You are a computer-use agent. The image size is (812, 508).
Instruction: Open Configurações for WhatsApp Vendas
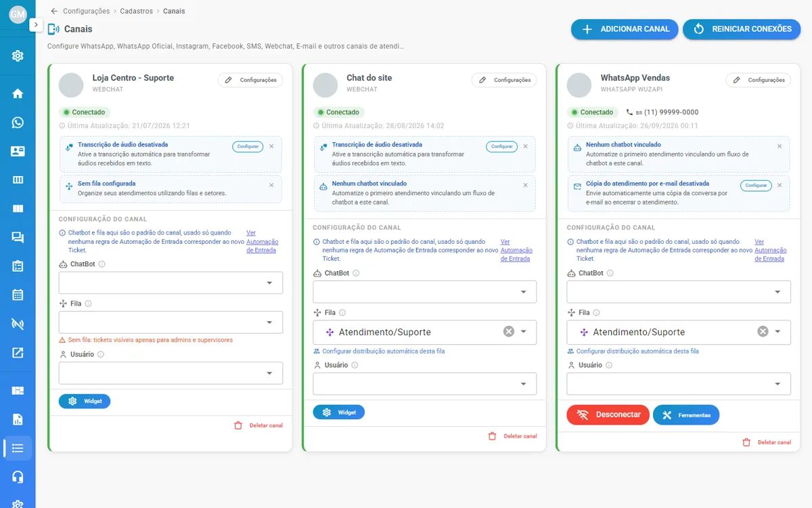759,80
